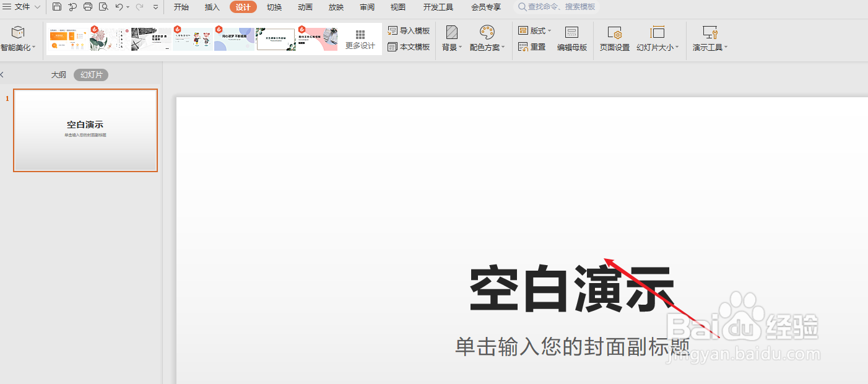Open 页面设置 page setup
868x384 pixels.
[615, 39]
